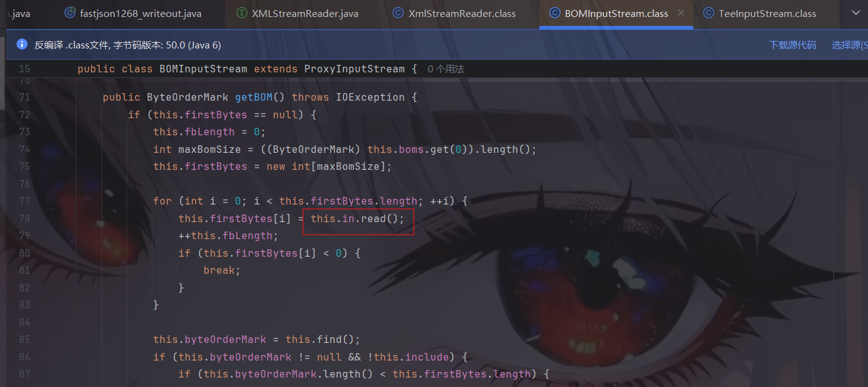Open the XMLStreamReader.java tab
Screen dimensions: 868x387
305,13
